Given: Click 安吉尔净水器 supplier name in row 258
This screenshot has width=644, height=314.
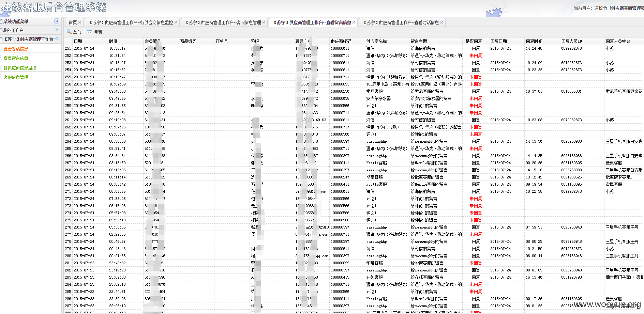Looking at the screenshot, I should pos(378,98).
